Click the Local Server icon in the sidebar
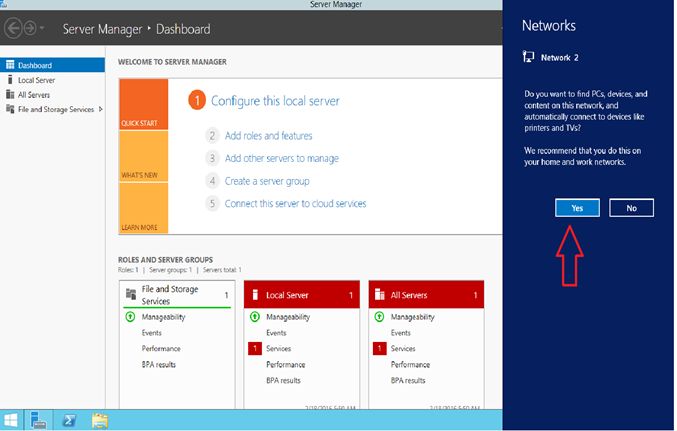677x431 pixels. (x=10, y=79)
